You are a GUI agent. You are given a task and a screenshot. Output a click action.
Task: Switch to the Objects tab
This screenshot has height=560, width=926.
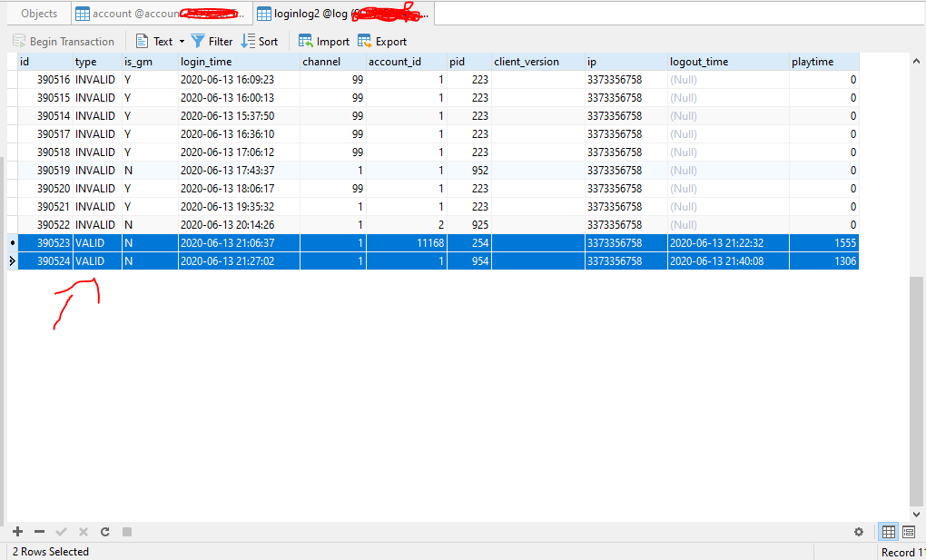click(x=39, y=14)
